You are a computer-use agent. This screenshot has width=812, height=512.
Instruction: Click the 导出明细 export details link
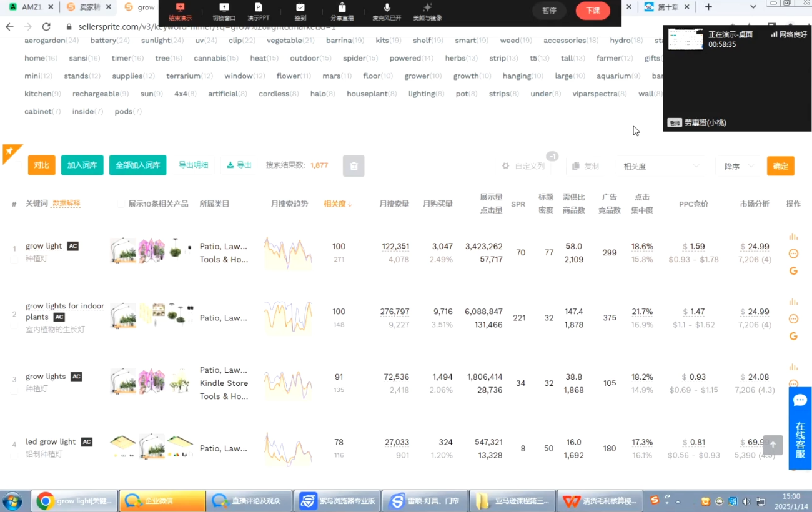click(x=194, y=165)
